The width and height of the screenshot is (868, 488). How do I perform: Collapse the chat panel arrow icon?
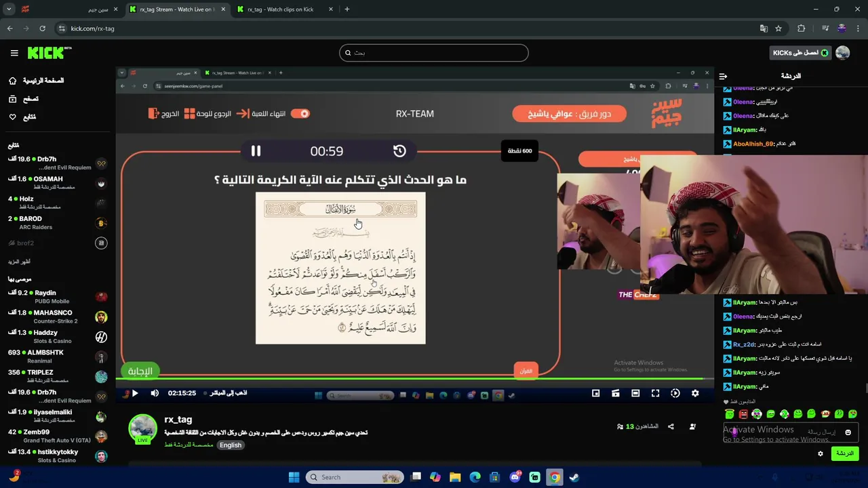coord(723,76)
